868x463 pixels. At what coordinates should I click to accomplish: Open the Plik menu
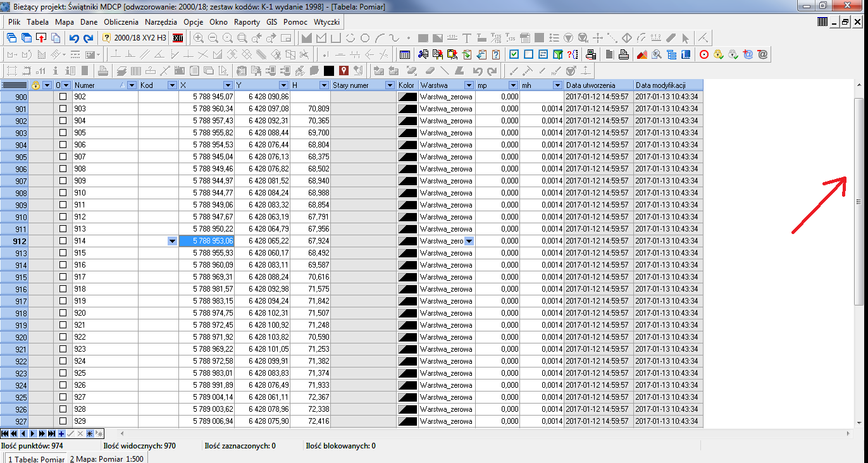[x=14, y=22]
